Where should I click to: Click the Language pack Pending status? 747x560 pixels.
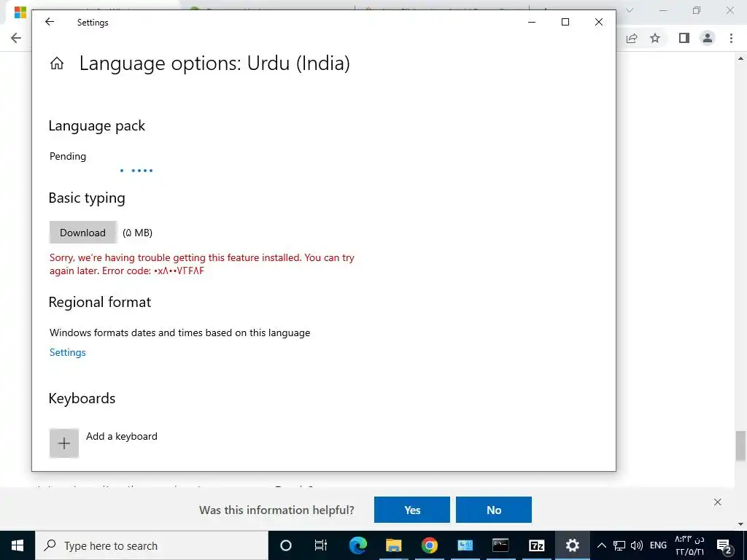68,156
